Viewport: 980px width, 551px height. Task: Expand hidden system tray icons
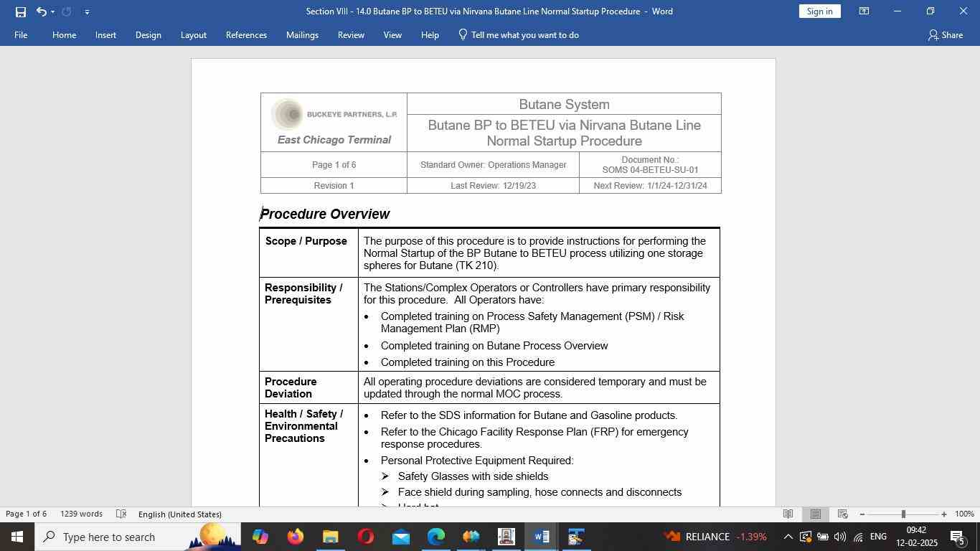coord(788,537)
